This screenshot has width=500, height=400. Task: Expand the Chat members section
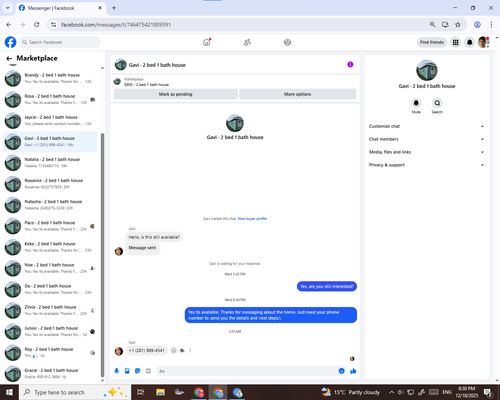coord(426,139)
